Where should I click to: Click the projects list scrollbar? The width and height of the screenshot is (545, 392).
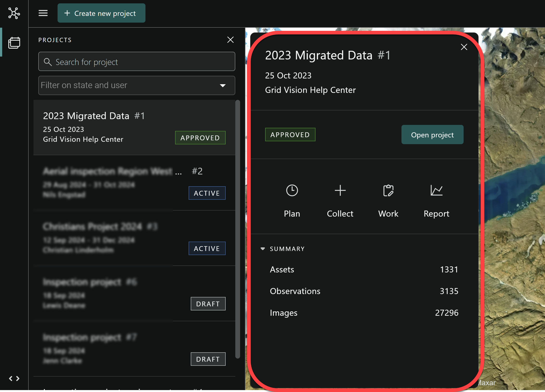(237, 229)
